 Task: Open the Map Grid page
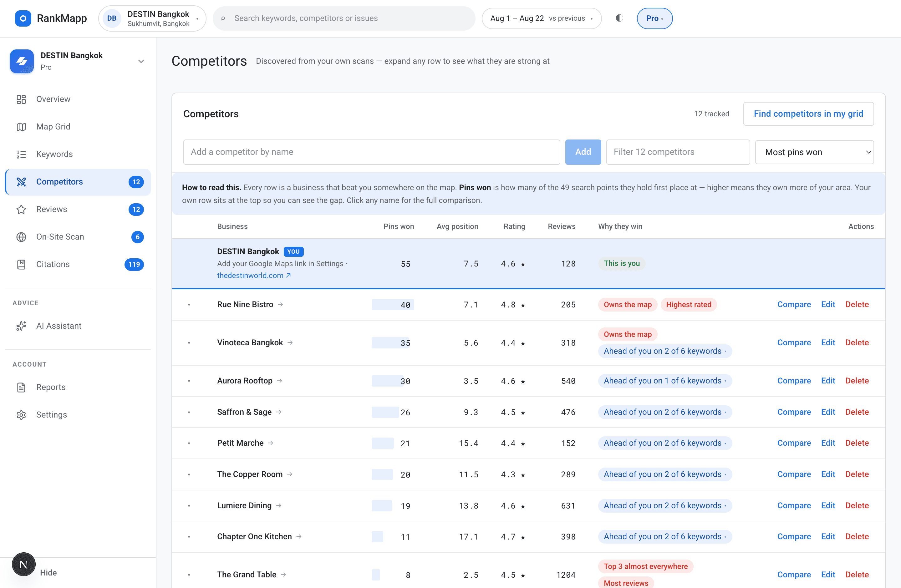tap(78, 127)
